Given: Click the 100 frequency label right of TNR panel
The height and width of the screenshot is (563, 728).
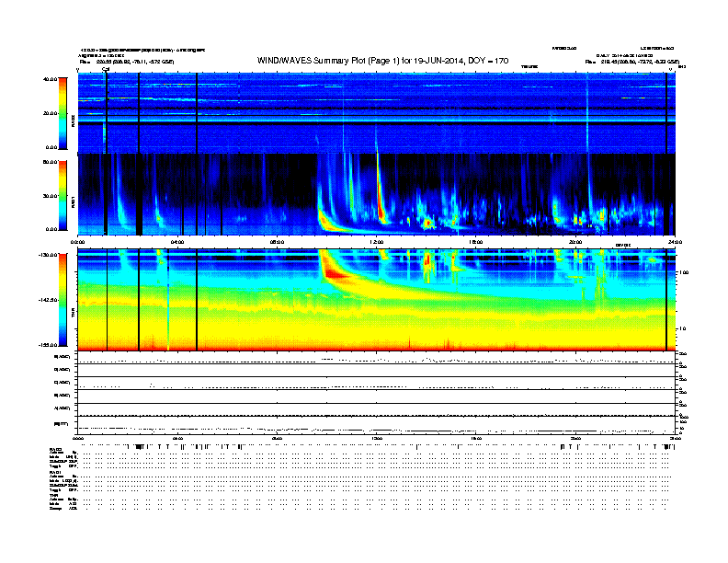Looking at the screenshot, I should [684, 272].
